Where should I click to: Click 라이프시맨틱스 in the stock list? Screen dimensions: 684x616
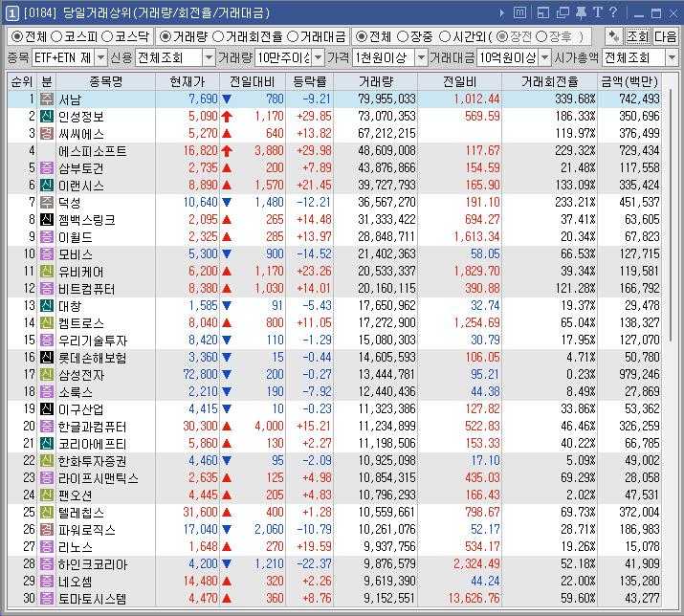tap(99, 478)
